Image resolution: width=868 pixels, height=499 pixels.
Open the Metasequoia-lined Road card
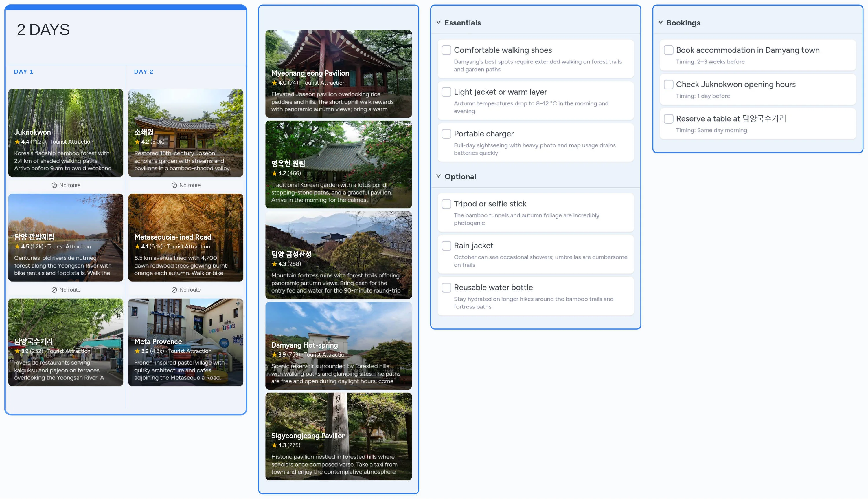coord(186,237)
